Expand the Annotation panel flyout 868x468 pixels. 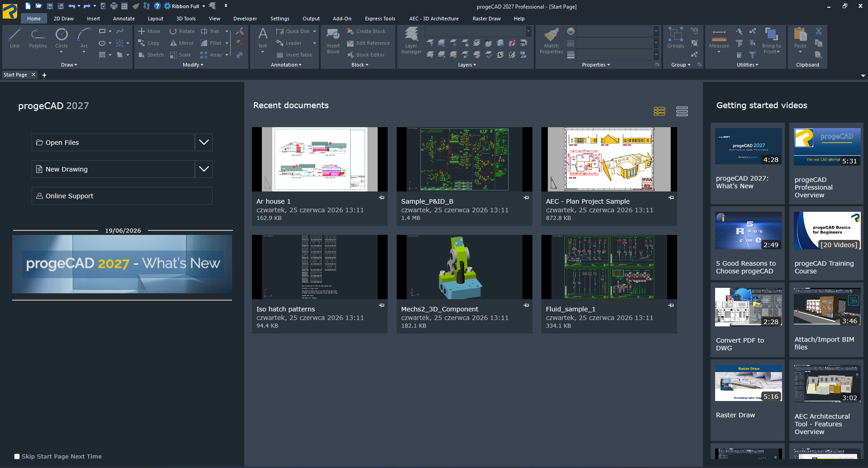coord(286,65)
